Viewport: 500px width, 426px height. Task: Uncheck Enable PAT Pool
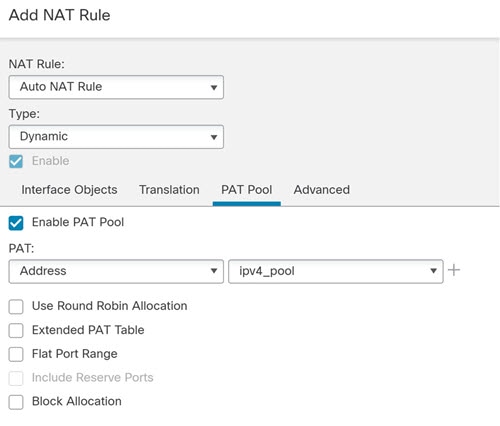[x=16, y=223]
